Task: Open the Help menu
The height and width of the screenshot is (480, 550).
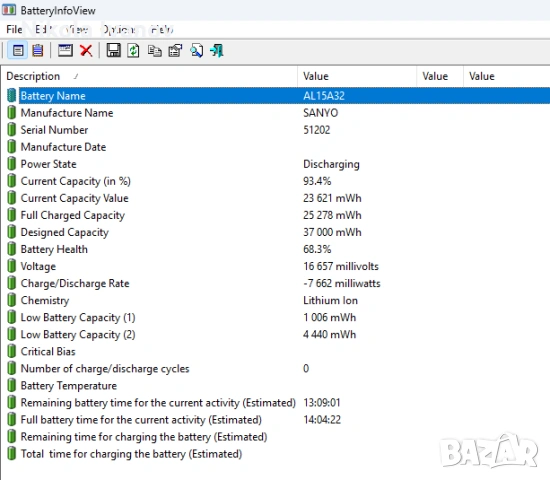Action: tap(161, 29)
